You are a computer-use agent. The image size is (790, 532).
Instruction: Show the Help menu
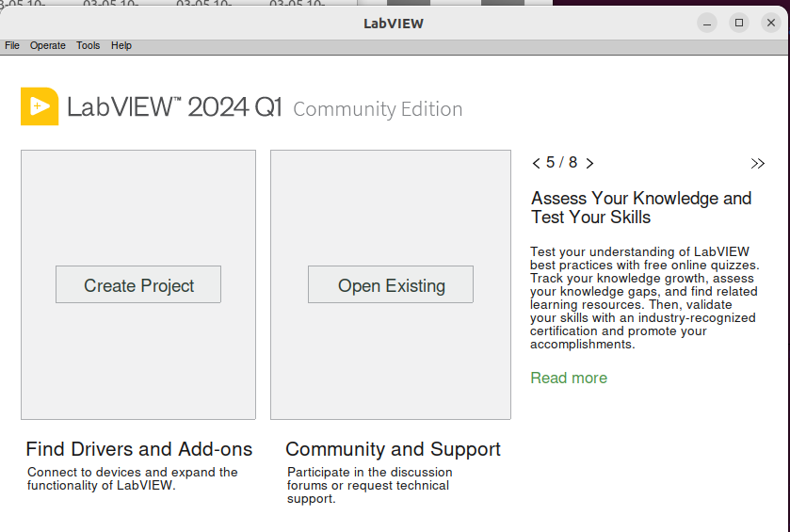point(121,45)
